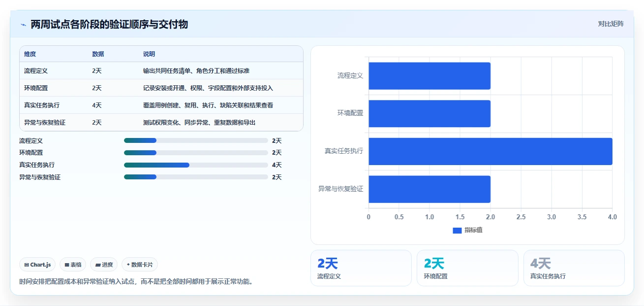Click the 对比矩阵 label
The image size is (644, 306).
611,24
